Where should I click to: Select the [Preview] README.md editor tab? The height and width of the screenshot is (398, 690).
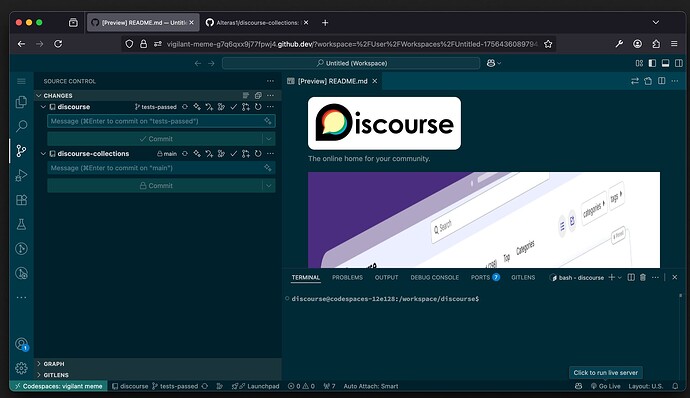click(332, 81)
